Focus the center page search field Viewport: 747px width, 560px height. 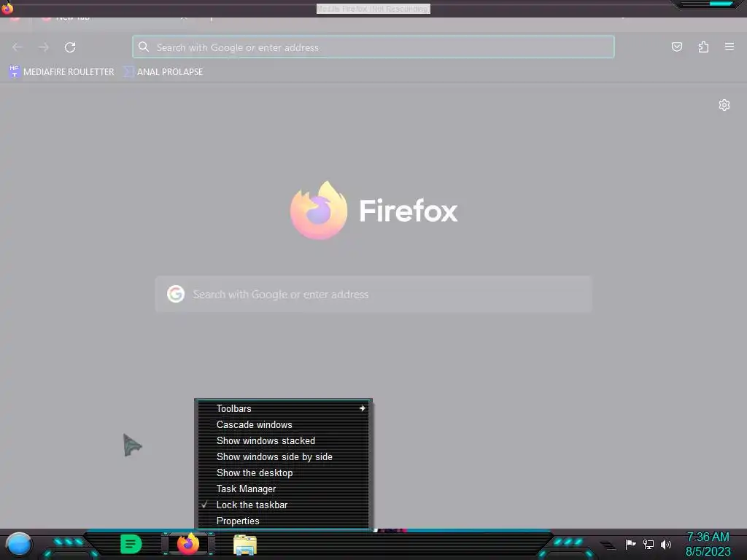point(373,295)
